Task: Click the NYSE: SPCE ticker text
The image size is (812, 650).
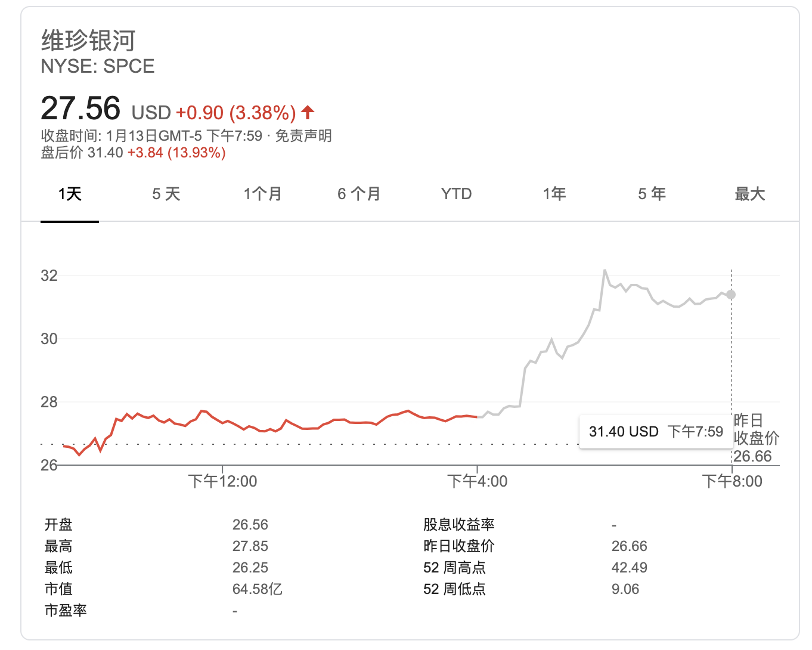Action: [x=98, y=66]
